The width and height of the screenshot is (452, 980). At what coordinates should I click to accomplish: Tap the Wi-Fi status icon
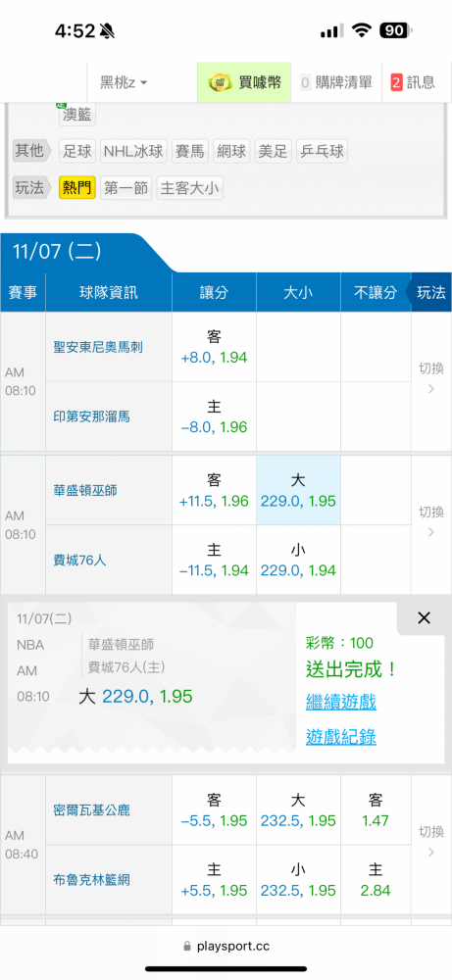[x=362, y=30]
